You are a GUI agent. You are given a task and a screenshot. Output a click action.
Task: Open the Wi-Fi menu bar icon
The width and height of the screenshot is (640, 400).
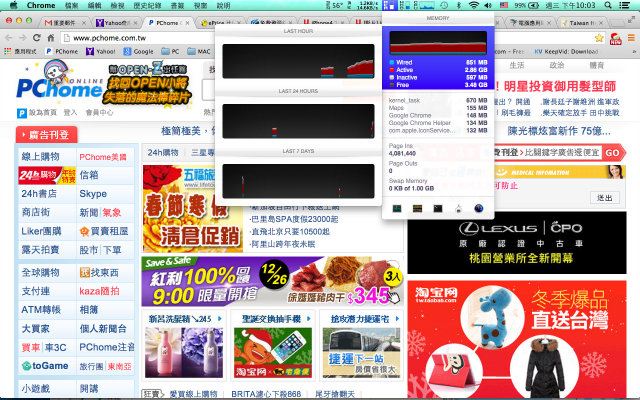tap(473, 5)
